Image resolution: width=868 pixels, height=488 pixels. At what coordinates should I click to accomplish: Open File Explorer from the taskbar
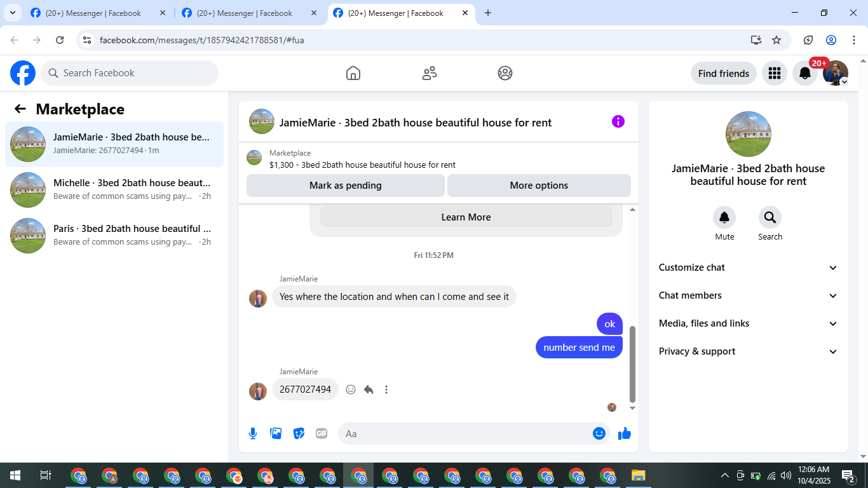(x=639, y=475)
